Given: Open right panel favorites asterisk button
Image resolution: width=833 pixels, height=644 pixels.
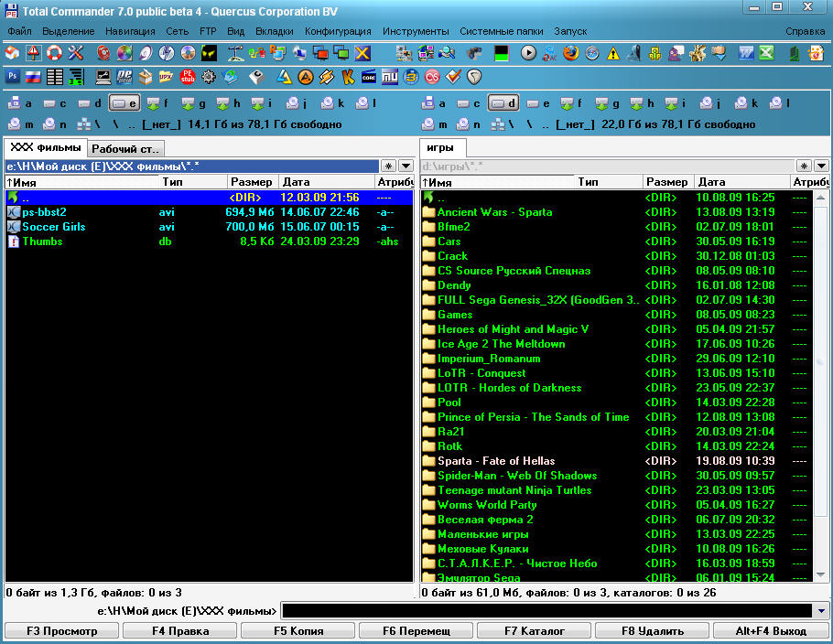Looking at the screenshot, I should pos(804,166).
